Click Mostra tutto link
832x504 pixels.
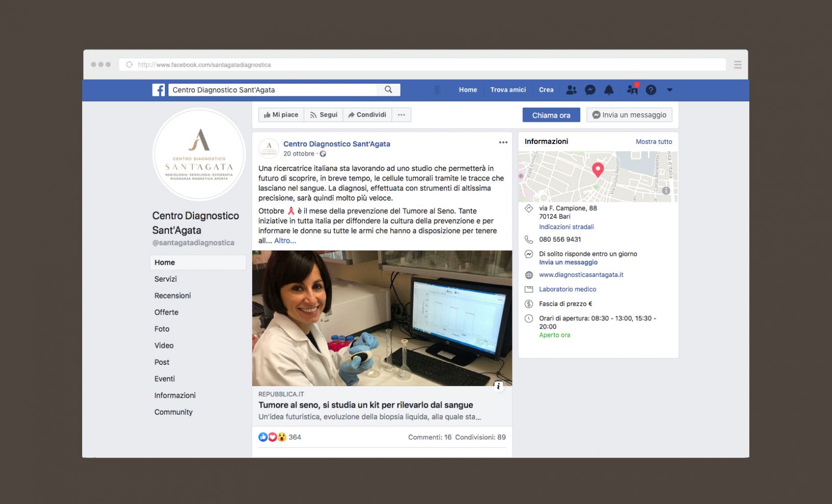tap(654, 142)
